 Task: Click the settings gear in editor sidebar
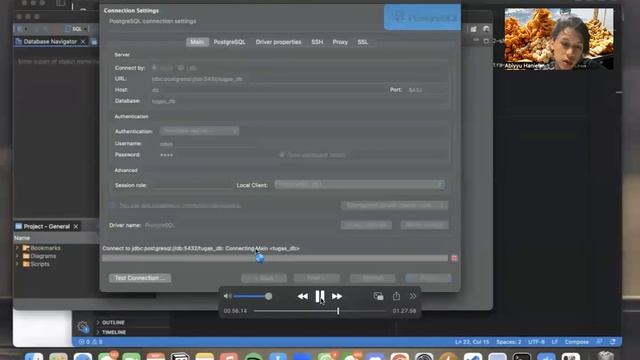click(x=83, y=326)
